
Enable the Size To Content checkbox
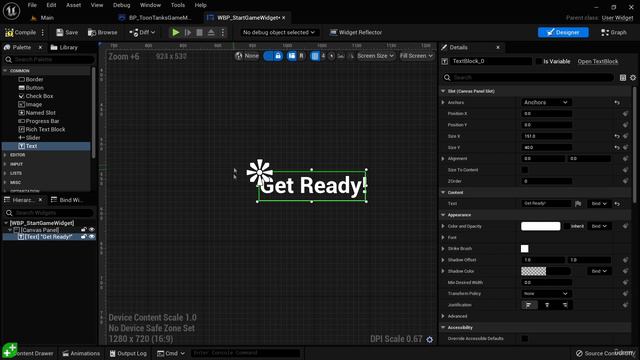[524, 170]
